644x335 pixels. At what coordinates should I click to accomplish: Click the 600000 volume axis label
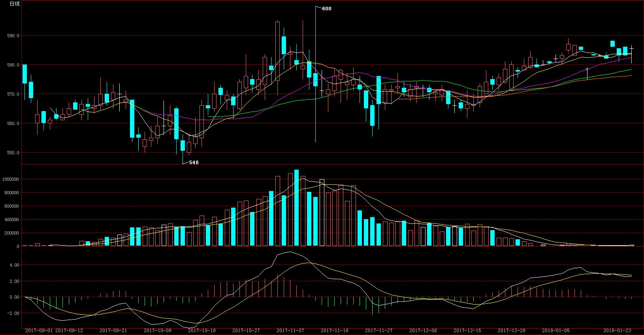(x=11, y=206)
